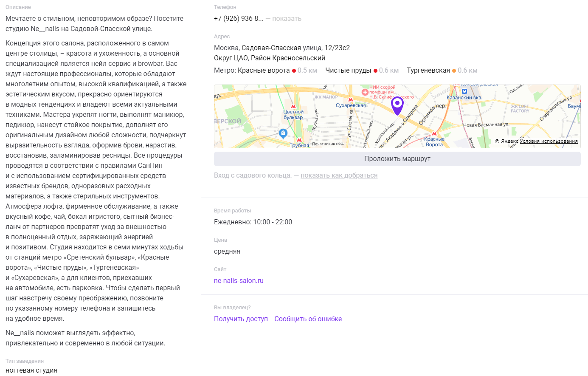This screenshot has height=376, width=588.
Task: Open 'показать как добраться' directions link
Action: pos(339,175)
